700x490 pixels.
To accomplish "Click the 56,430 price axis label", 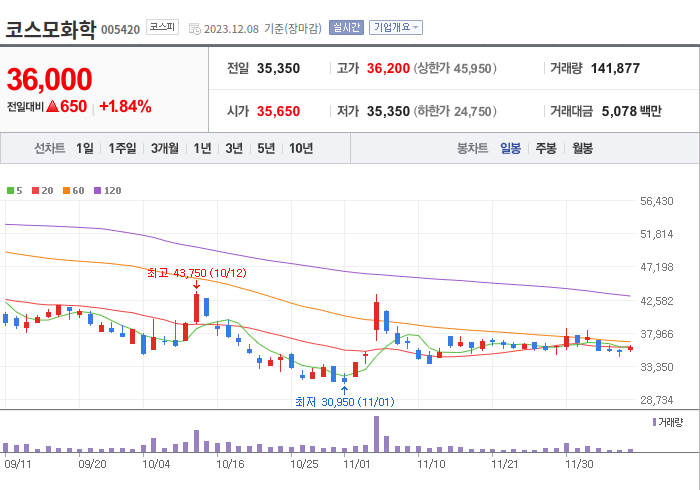I will point(657,201).
